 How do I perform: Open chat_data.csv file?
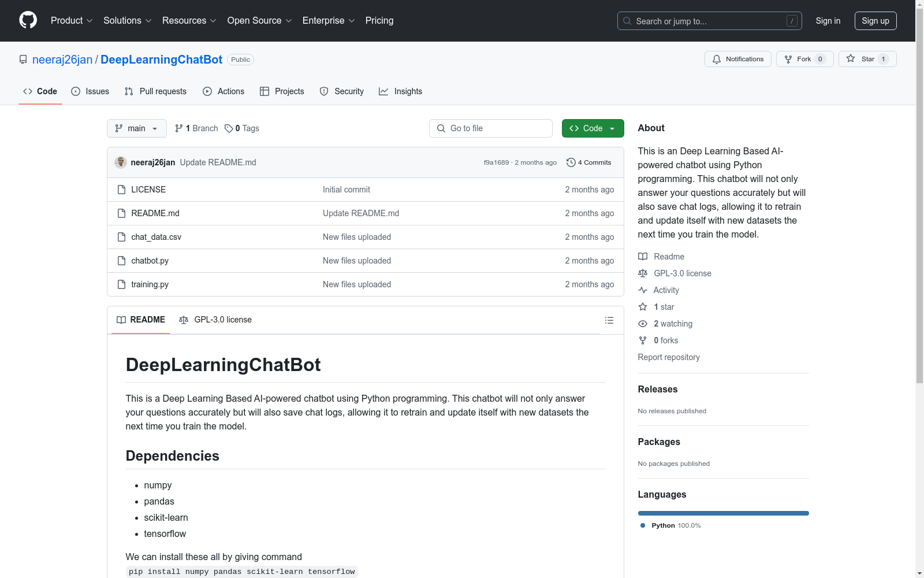157,237
